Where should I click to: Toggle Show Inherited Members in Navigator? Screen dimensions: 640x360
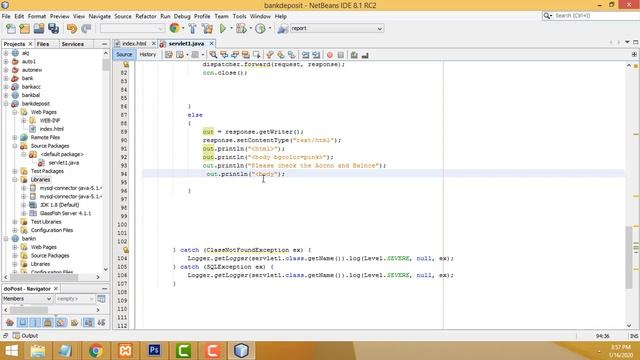[10, 323]
